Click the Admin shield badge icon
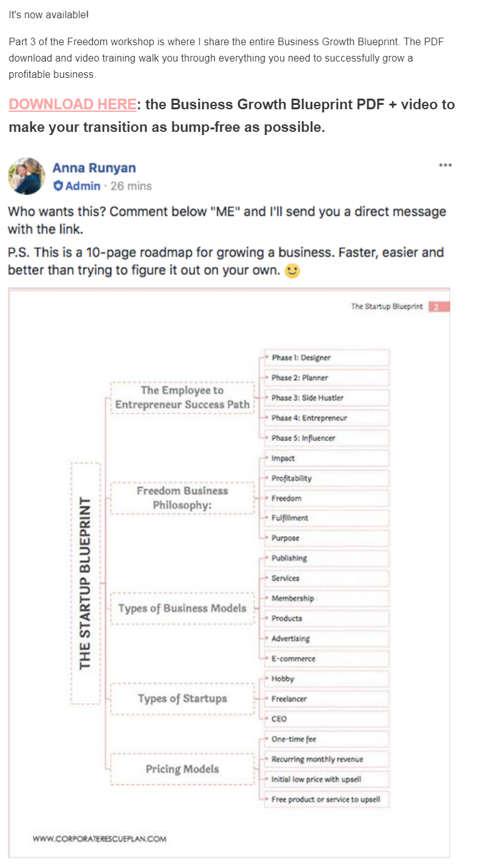Image resolution: width=488 pixels, height=868 pixels. click(57, 186)
